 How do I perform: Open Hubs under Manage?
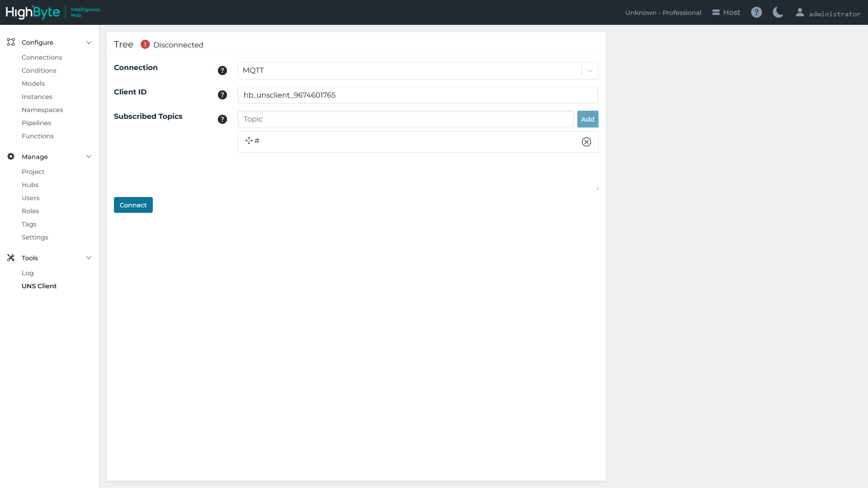(x=30, y=185)
